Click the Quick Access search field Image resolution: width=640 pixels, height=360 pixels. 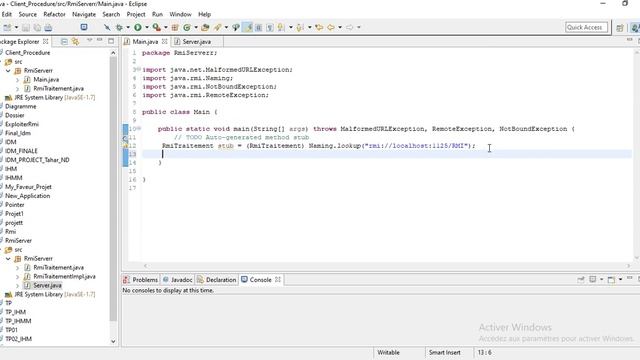pos(586,27)
